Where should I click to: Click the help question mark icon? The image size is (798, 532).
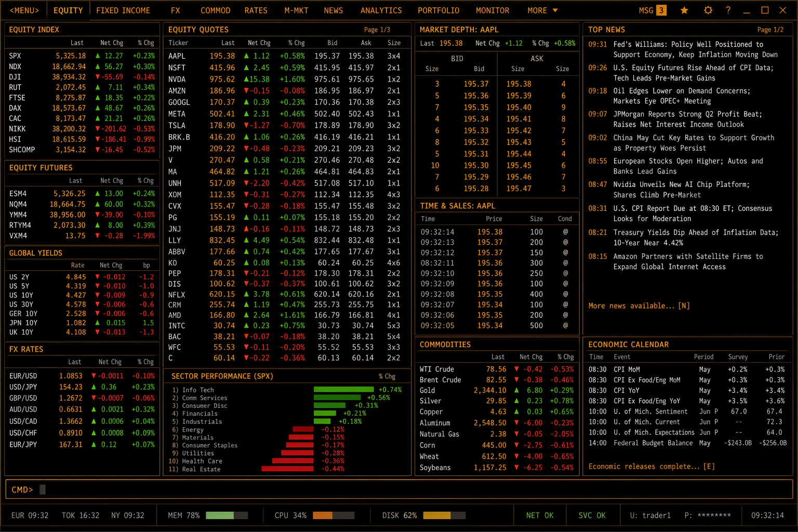click(x=728, y=10)
